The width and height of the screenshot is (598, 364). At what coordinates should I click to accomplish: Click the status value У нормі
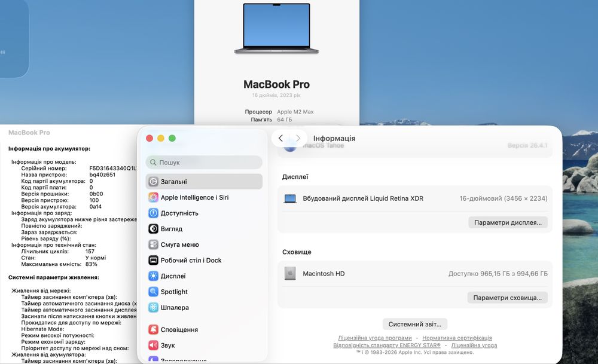pyautogui.click(x=95, y=258)
